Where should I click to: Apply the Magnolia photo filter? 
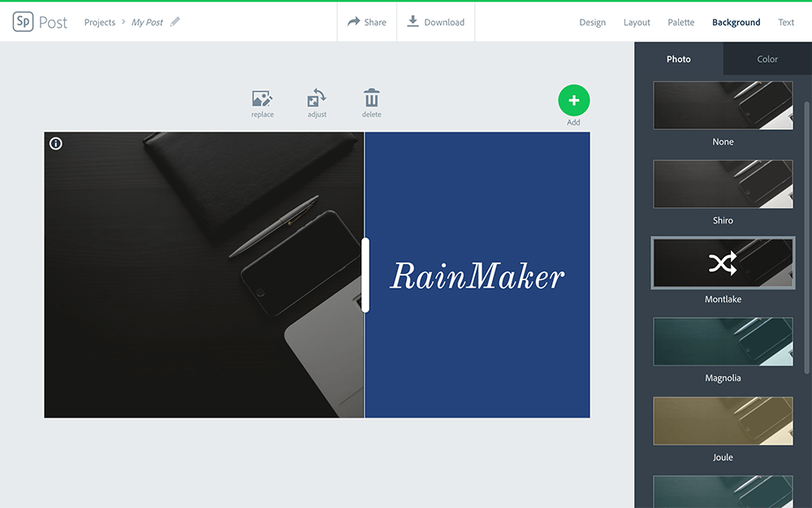coord(723,341)
